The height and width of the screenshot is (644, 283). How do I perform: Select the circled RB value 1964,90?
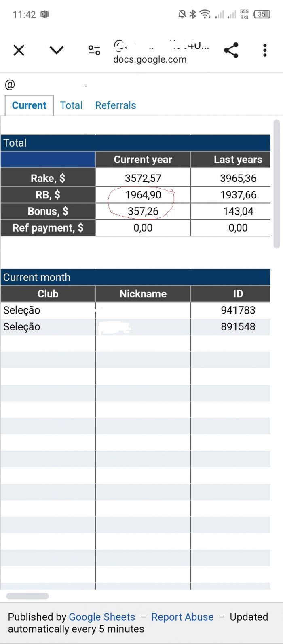143,195
